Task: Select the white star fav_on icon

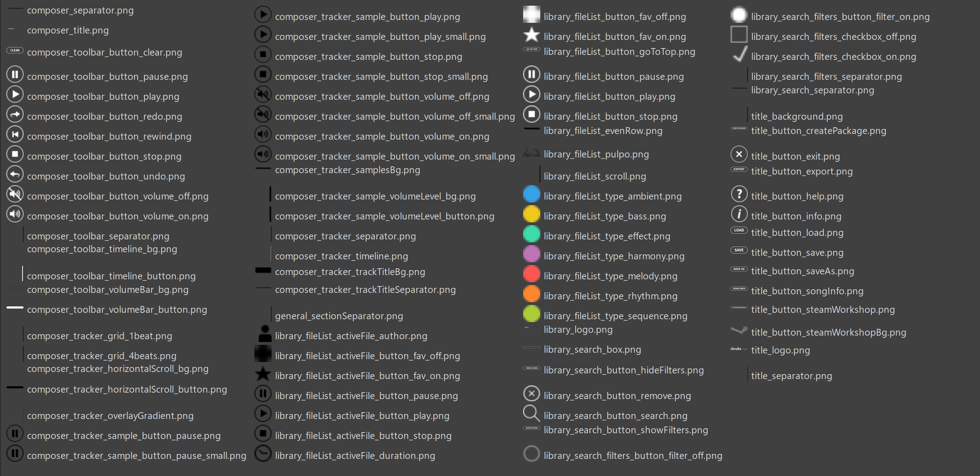Action: click(531, 35)
